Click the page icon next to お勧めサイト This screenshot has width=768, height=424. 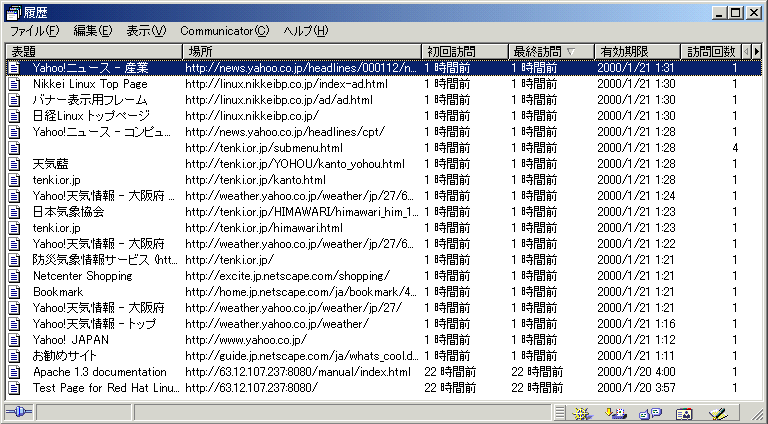point(15,356)
